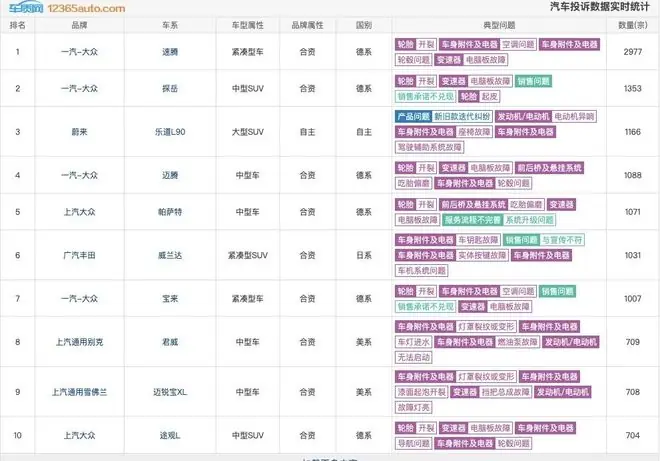
Task: Open the 迈锐宝XL car series link
Action: click(170, 392)
